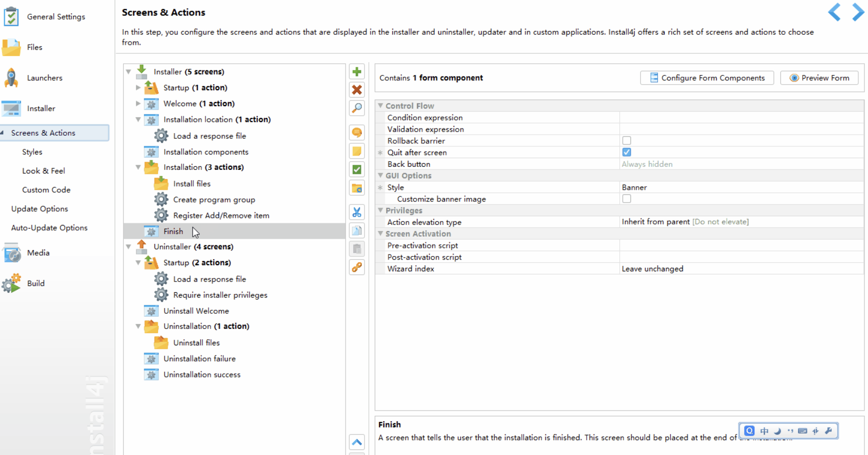Click the move up arrow button
Screen dimensions: 868x455
[x=357, y=442]
